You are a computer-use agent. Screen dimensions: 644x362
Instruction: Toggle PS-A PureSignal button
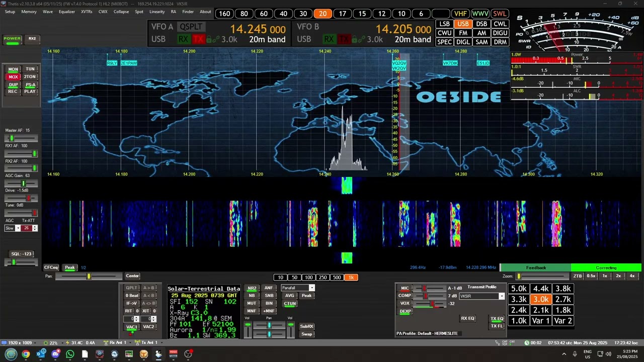tap(30, 85)
